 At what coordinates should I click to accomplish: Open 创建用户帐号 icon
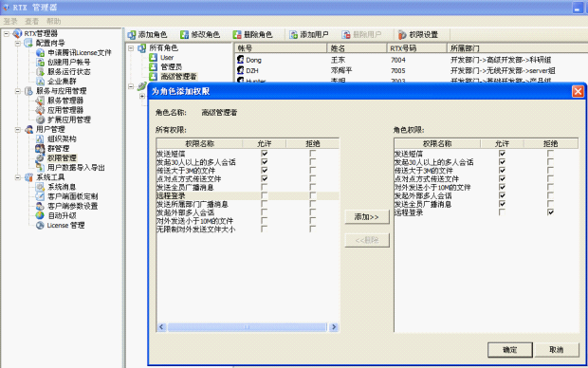[40, 63]
